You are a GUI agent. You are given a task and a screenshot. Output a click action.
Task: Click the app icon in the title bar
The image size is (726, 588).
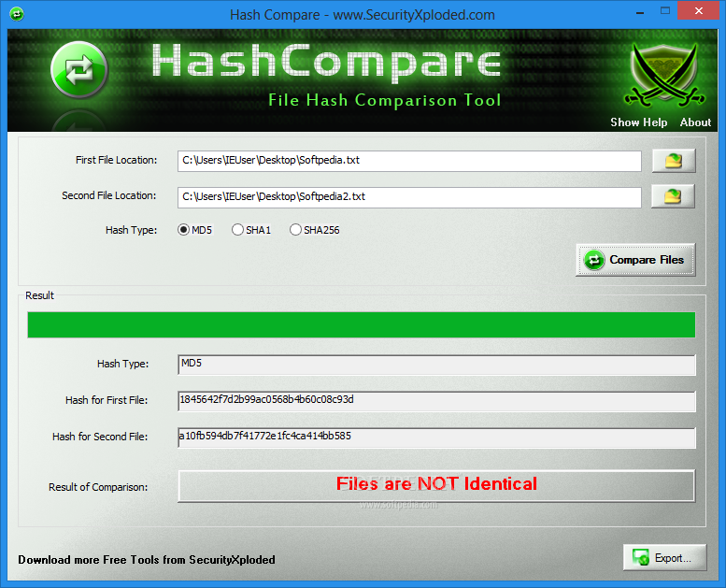(17, 14)
